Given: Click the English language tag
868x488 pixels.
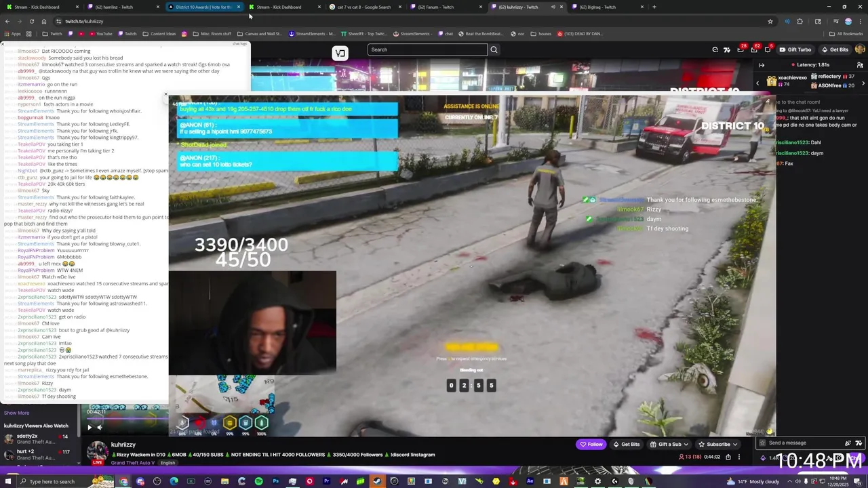Looking at the screenshot, I should pyautogui.click(x=167, y=463).
